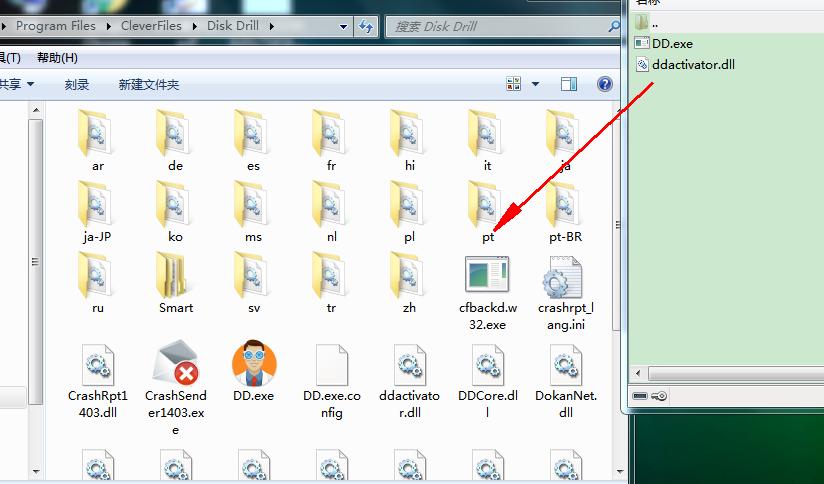The height and width of the screenshot is (484, 824).
Task: Click archive window horizontal scrollbar
Action: 736,374
